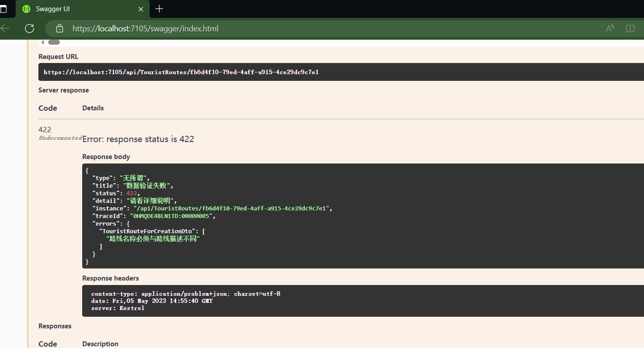This screenshot has width=644, height=348.
Task: Click the 422 status code in Server response
Action: coord(45,130)
